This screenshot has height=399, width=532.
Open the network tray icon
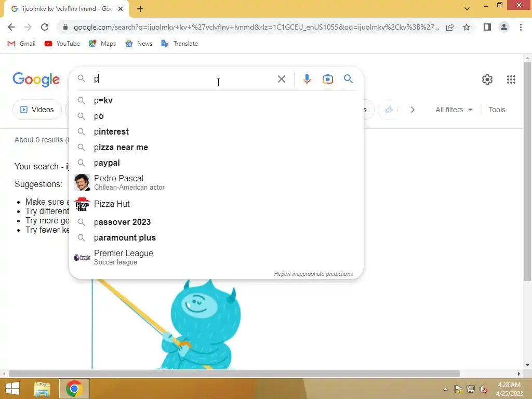click(x=471, y=389)
